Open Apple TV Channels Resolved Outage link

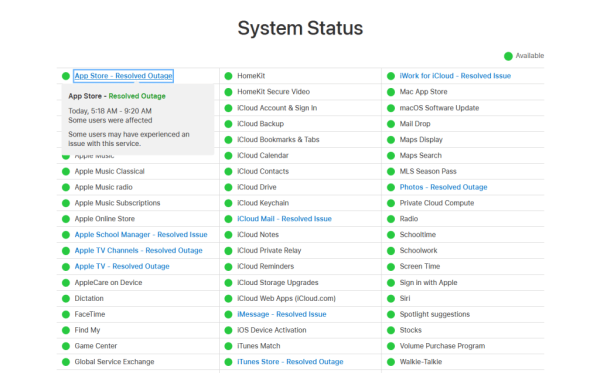[139, 250]
